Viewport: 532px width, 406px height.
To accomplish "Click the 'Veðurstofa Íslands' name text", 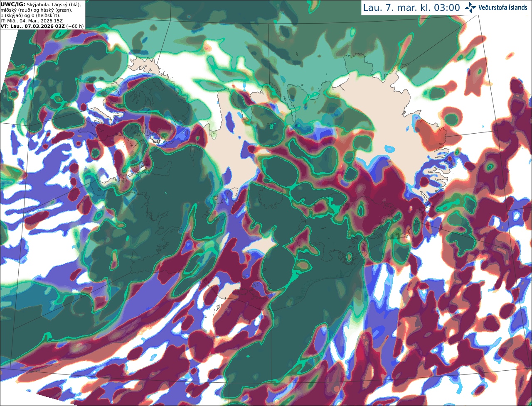I will pos(503,7).
